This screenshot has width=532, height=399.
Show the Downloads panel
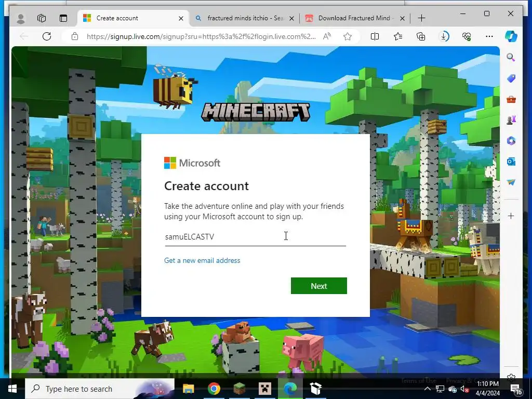(444, 36)
